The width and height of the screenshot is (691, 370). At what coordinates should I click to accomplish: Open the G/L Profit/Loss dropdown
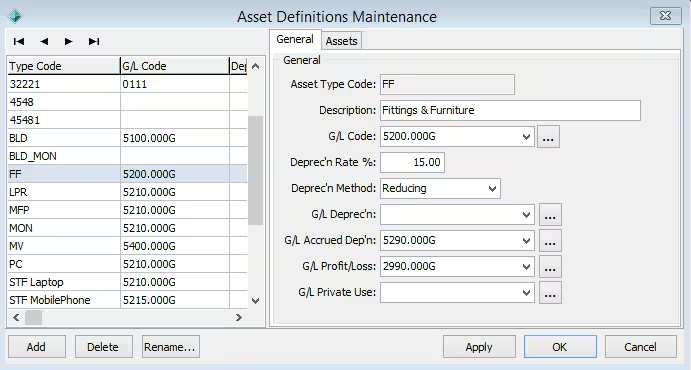526,266
